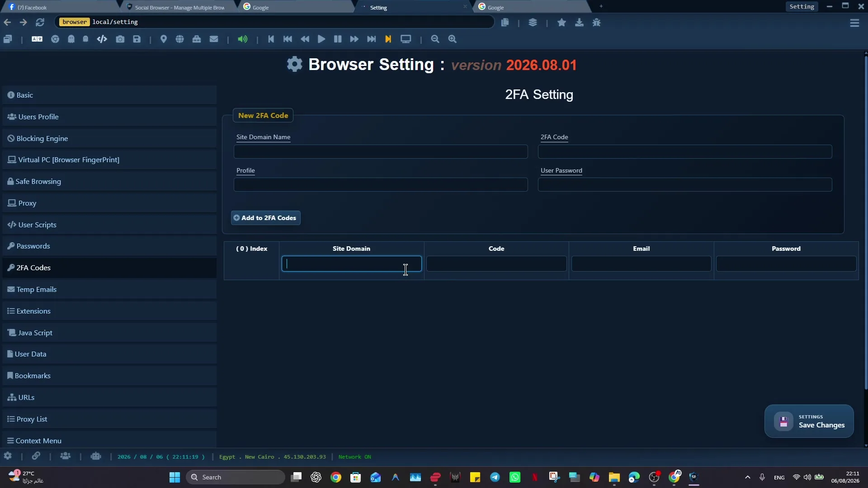This screenshot has height=488, width=868.
Task: Click the location pin icon
Action: pos(164,39)
